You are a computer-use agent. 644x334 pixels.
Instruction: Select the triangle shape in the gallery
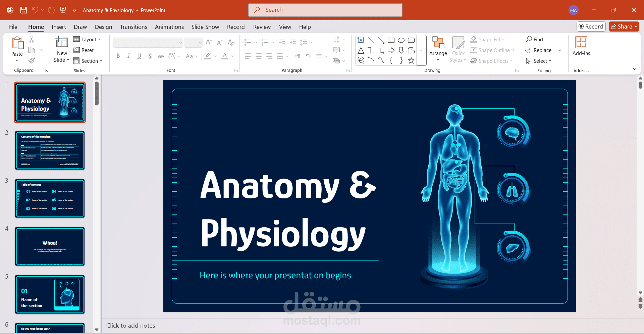(361, 50)
